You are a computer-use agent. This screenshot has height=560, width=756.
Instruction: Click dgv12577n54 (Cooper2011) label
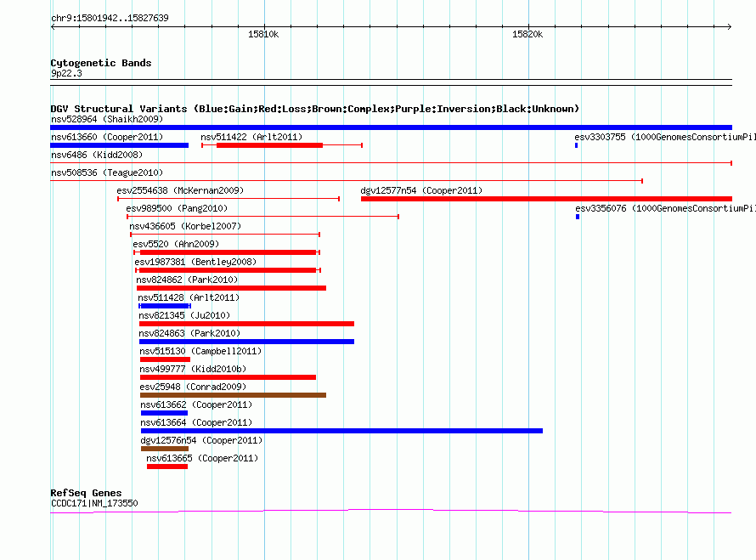pos(421,190)
